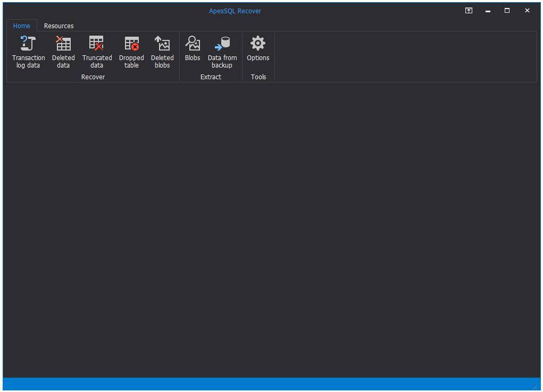
Task: Toggle the ribbon display arrow icon
Action: point(469,10)
